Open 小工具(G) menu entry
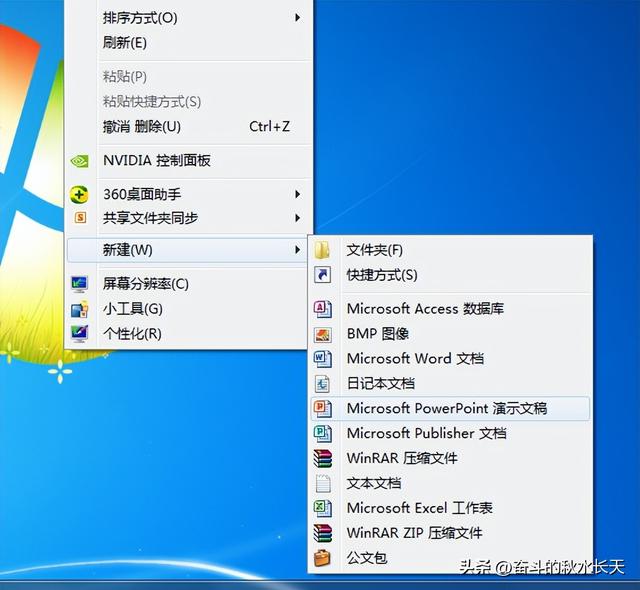Screen dimensions: 640x590 tap(133, 309)
